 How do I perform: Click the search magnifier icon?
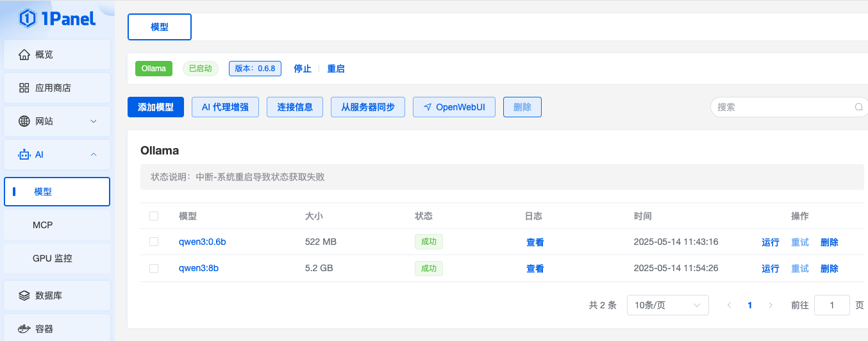tap(859, 107)
